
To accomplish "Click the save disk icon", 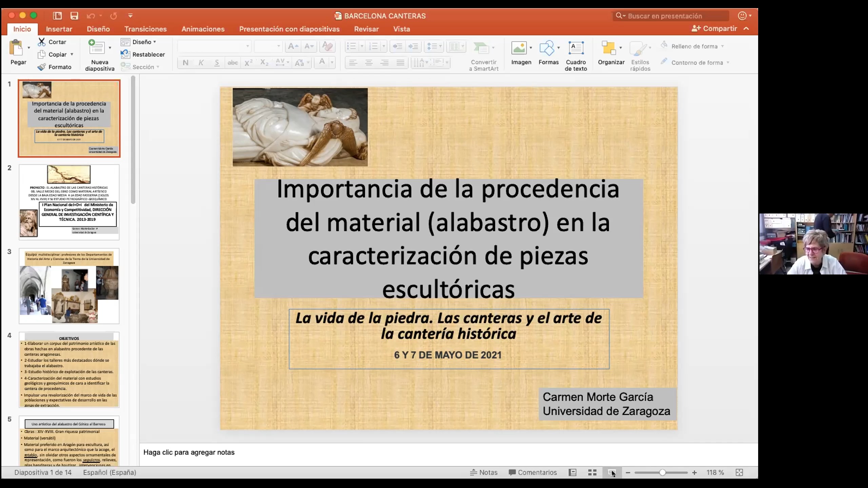I will tap(74, 16).
